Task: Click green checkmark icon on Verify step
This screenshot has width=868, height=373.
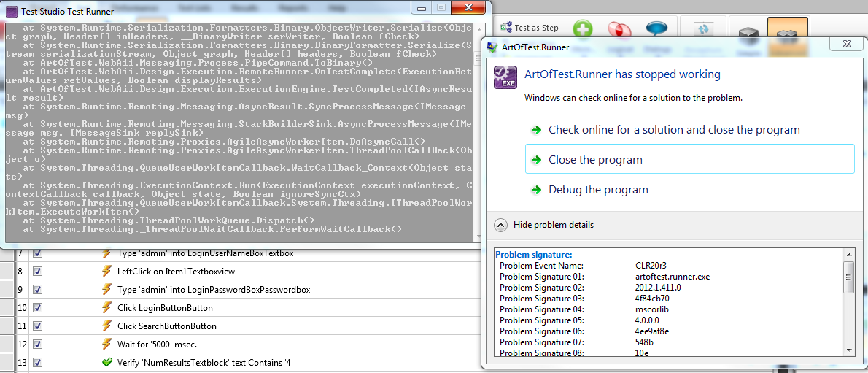Action: (106, 363)
